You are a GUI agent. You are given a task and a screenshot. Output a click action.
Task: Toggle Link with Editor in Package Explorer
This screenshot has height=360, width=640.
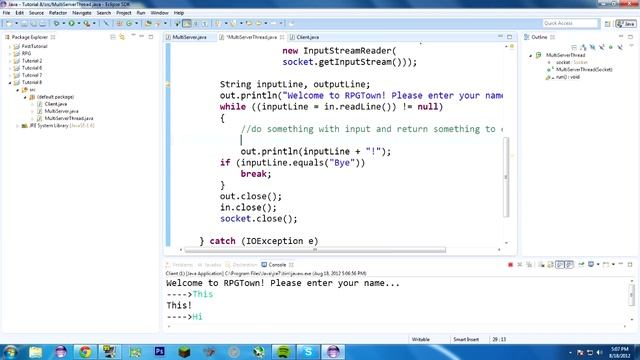click(122, 37)
